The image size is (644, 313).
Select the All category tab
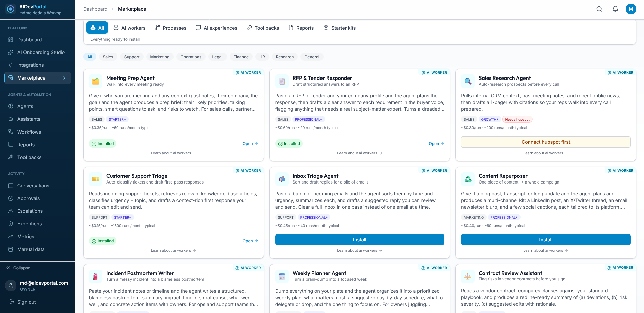pyautogui.click(x=97, y=28)
